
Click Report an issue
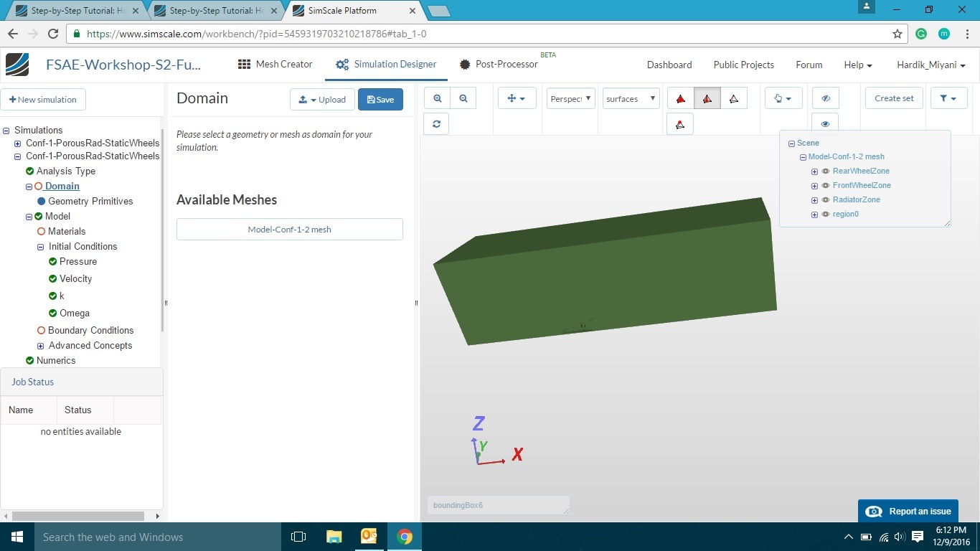908,512
